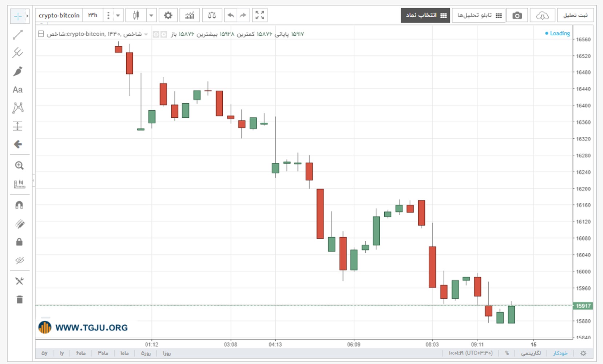Select the left arrow marker tool
603x364 pixels.
coord(17,145)
